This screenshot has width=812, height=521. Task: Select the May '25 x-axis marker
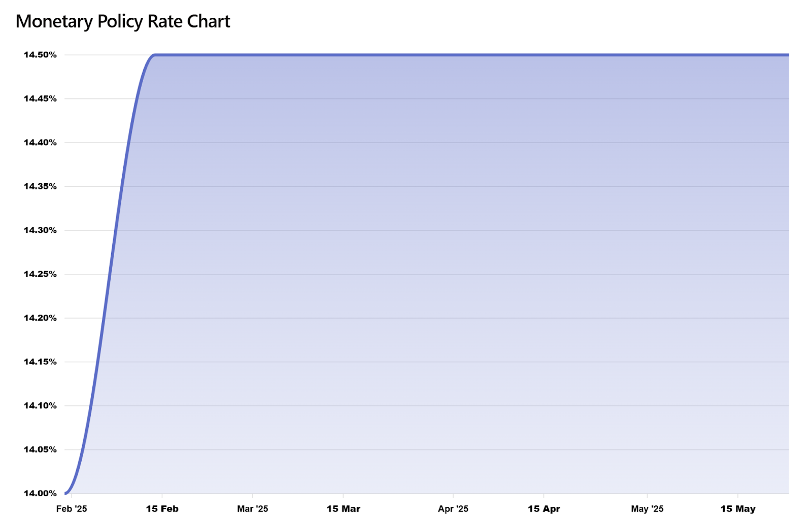point(647,509)
